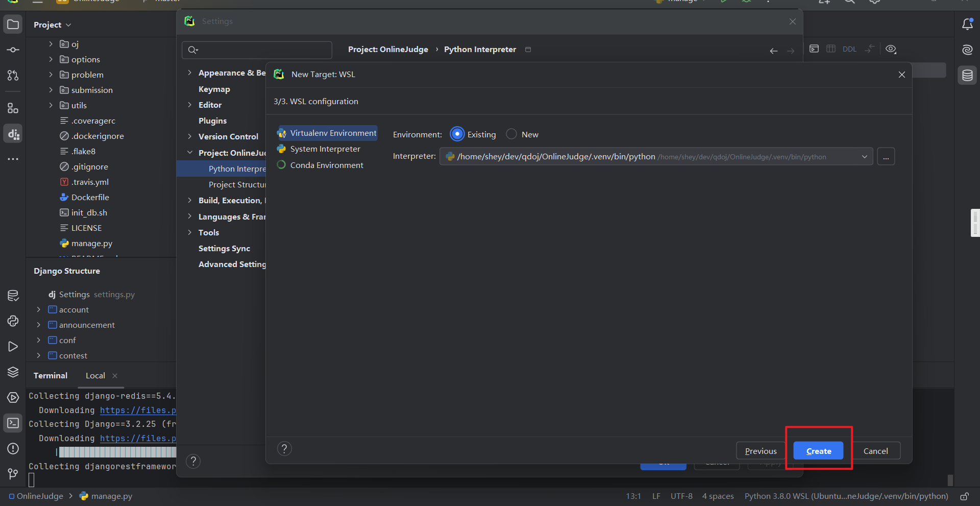Open the Structure tool window icon
This screenshot has width=980, height=506.
point(13,108)
